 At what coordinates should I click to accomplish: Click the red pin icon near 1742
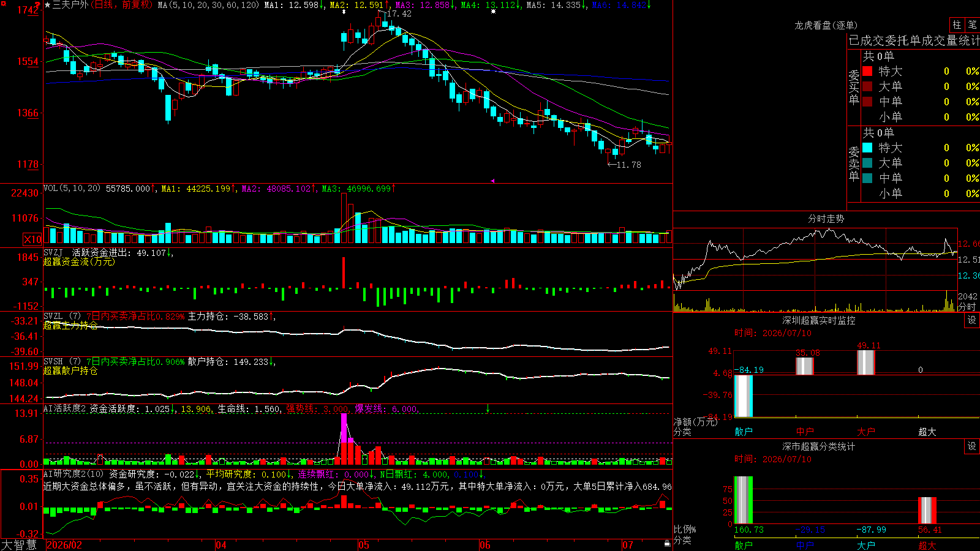(x=37, y=6)
